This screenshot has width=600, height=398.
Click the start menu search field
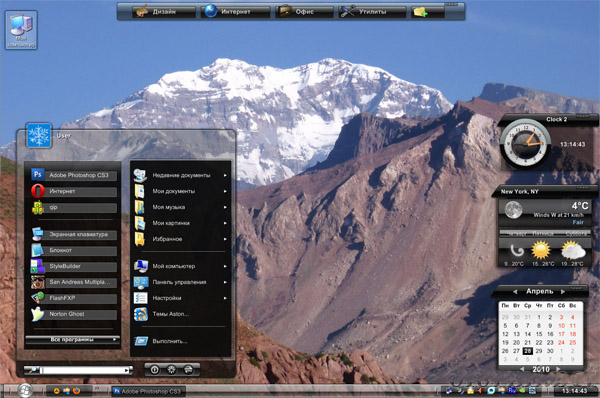pyautogui.click(x=83, y=370)
